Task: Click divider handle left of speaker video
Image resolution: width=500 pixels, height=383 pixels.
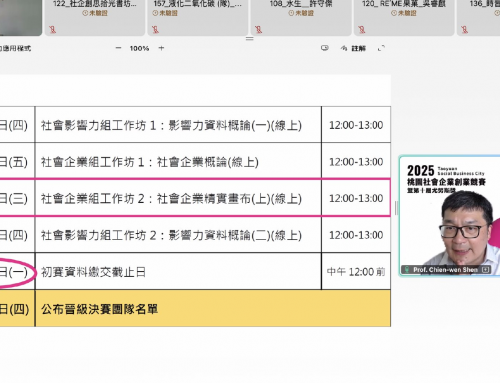Action: (396, 208)
